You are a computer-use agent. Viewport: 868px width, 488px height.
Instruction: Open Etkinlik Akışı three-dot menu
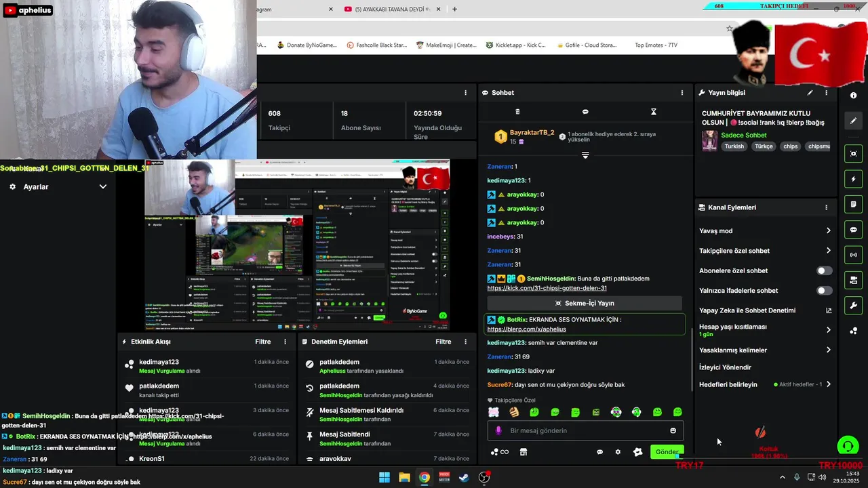click(x=285, y=342)
